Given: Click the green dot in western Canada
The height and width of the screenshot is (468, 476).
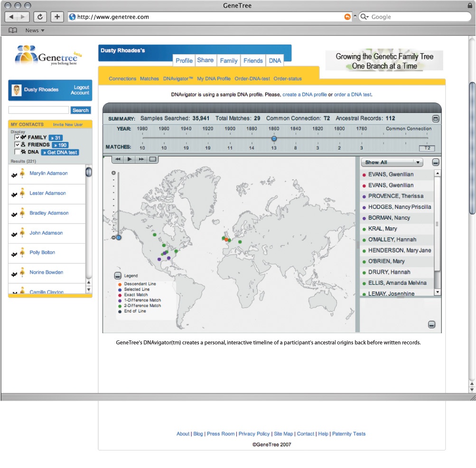Looking at the screenshot, I should point(155,235).
